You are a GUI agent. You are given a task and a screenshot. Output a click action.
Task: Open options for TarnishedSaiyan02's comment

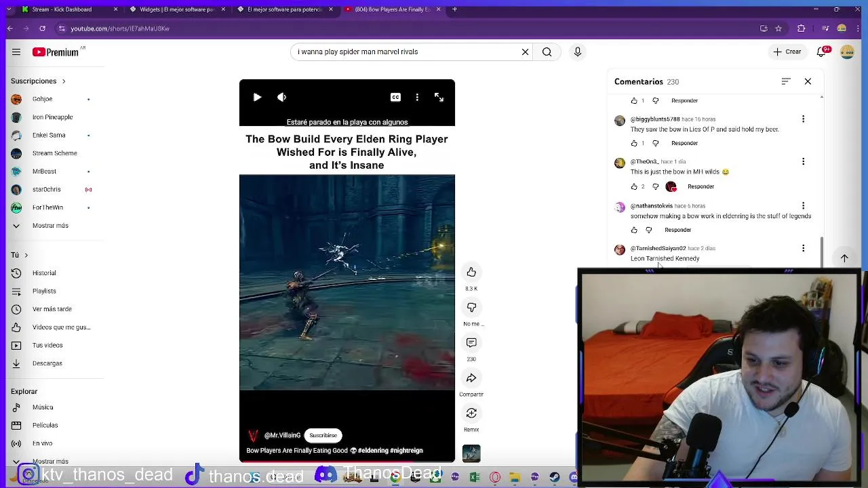click(x=803, y=248)
